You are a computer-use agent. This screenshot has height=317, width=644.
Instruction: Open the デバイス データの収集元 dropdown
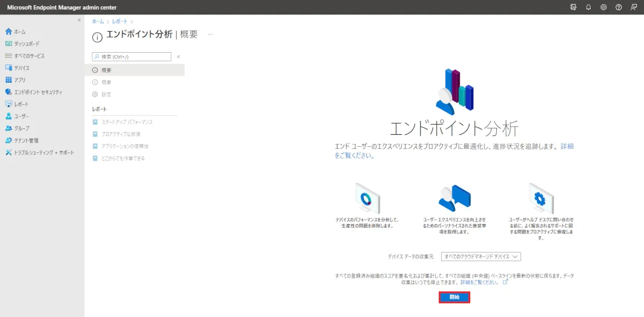[480, 257]
